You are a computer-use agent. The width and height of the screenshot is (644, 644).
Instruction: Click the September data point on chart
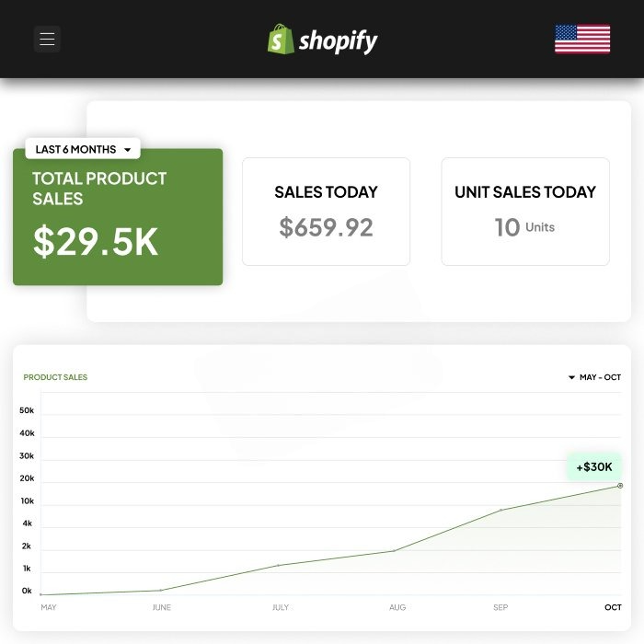coord(500,510)
